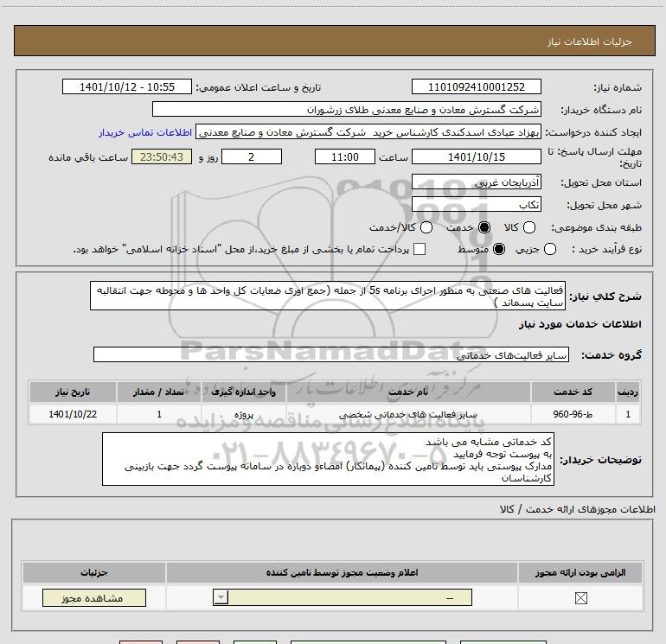Choose the متوسط purchase type radio
Screen dimensions: 666x644
tap(499, 249)
